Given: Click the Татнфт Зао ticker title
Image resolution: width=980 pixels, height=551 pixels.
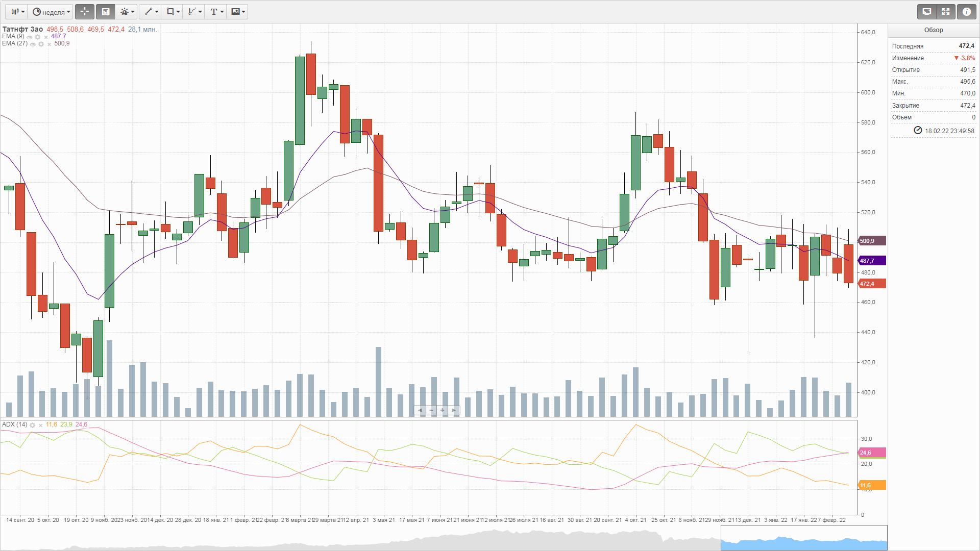Looking at the screenshot, I should tap(23, 29).
